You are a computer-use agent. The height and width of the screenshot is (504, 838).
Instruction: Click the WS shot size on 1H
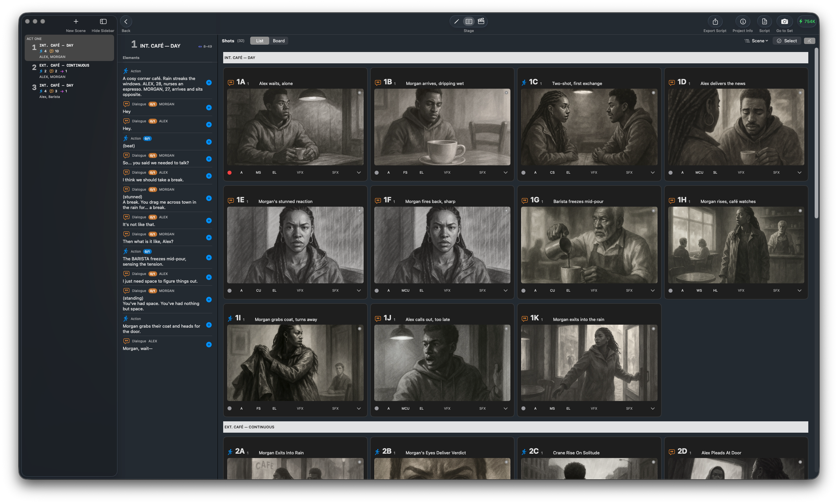pyautogui.click(x=699, y=290)
